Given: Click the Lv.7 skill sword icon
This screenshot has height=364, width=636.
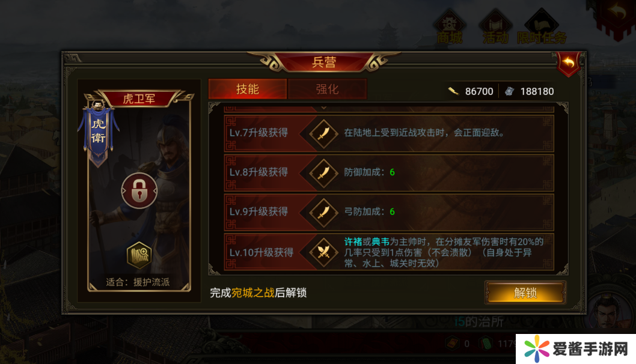Looking at the screenshot, I should click(323, 133).
